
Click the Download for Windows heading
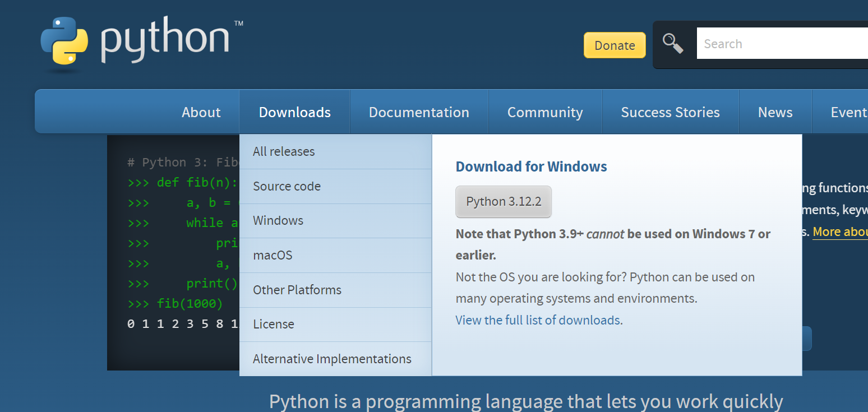tap(531, 166)
